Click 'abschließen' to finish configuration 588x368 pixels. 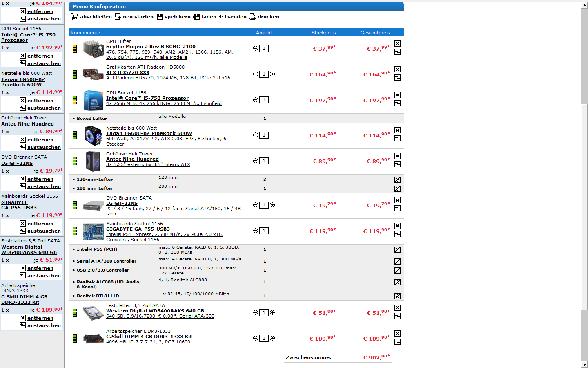click(96, 17)
